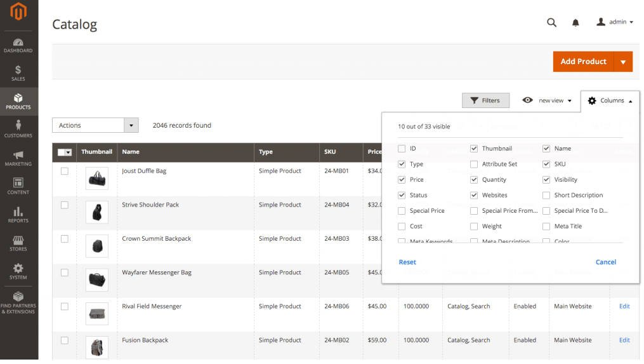
Task: Open the select-all checkbox dropdown
Action: [x=65, y=152]
